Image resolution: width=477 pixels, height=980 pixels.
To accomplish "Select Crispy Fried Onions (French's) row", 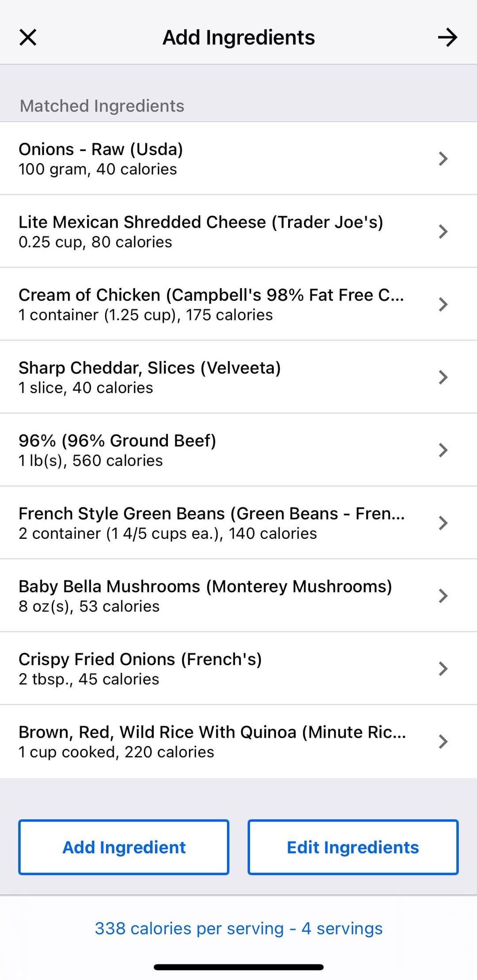I will click(238, 669).
